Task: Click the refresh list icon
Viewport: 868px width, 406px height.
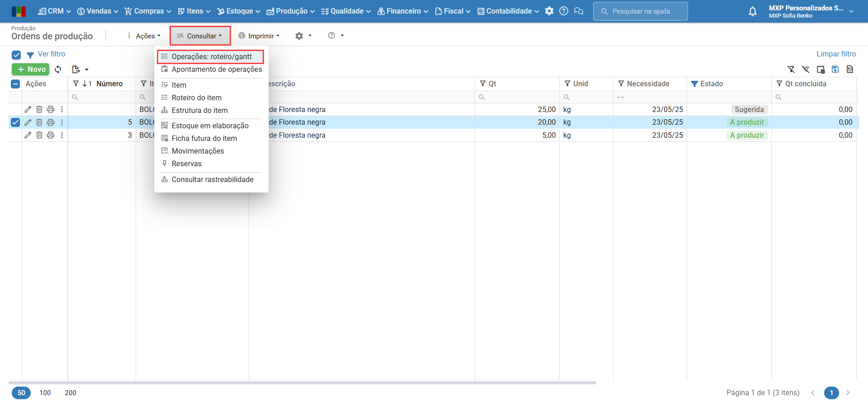Action: pyautogui.click(x=58, y=70)
